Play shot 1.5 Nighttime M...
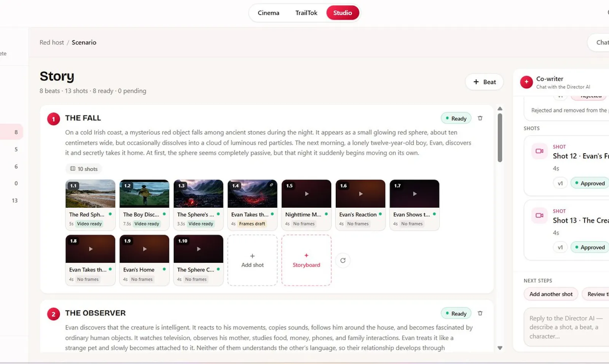Image resolution: width=609 pixels, height=364 pixels. click(306, 194)
